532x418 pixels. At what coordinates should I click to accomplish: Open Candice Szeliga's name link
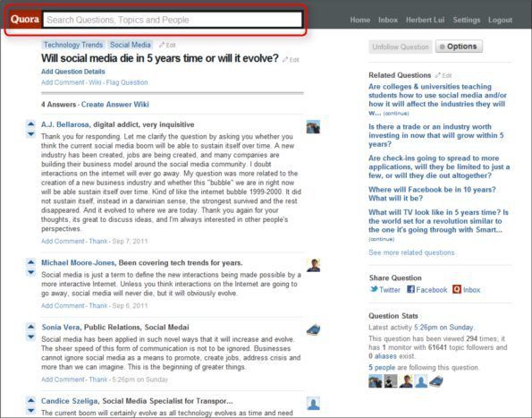(70, 401)
